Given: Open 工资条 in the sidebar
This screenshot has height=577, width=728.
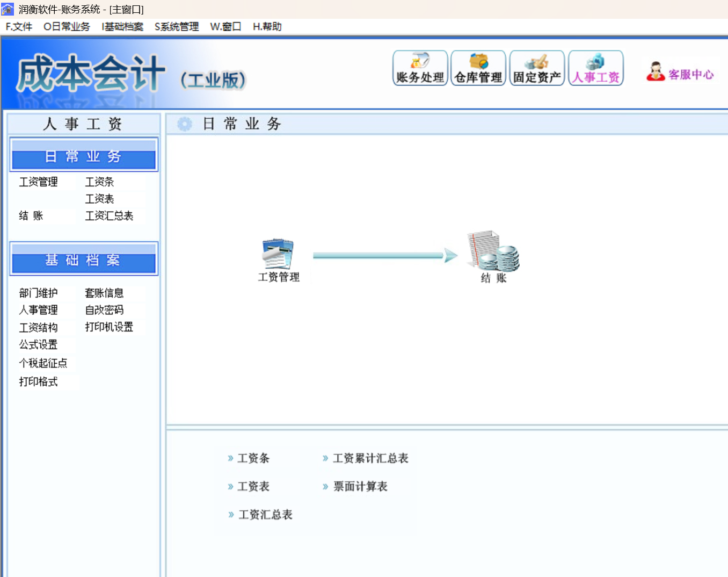Looking at the screenshot, I should click(x=99, y=182).
